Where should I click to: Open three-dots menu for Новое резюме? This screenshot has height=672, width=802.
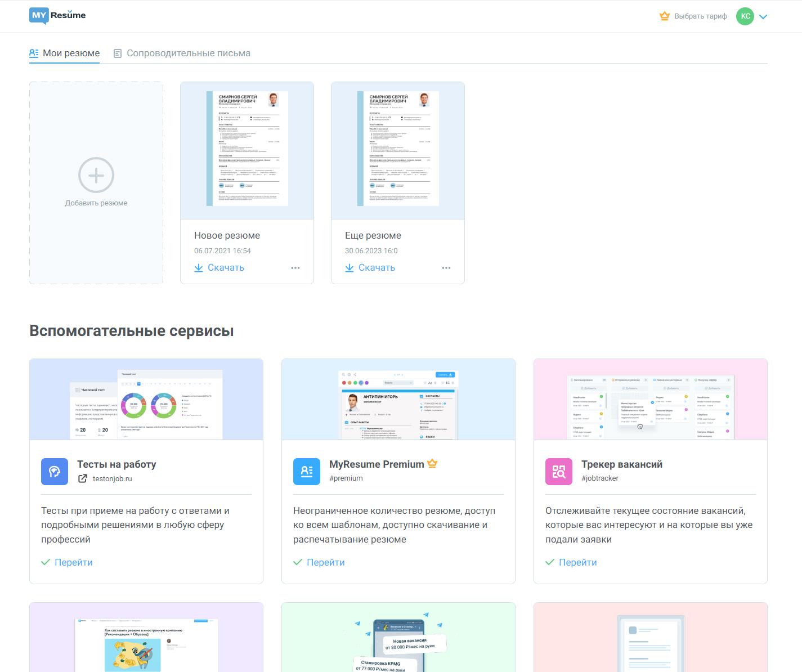coord(295,268)
